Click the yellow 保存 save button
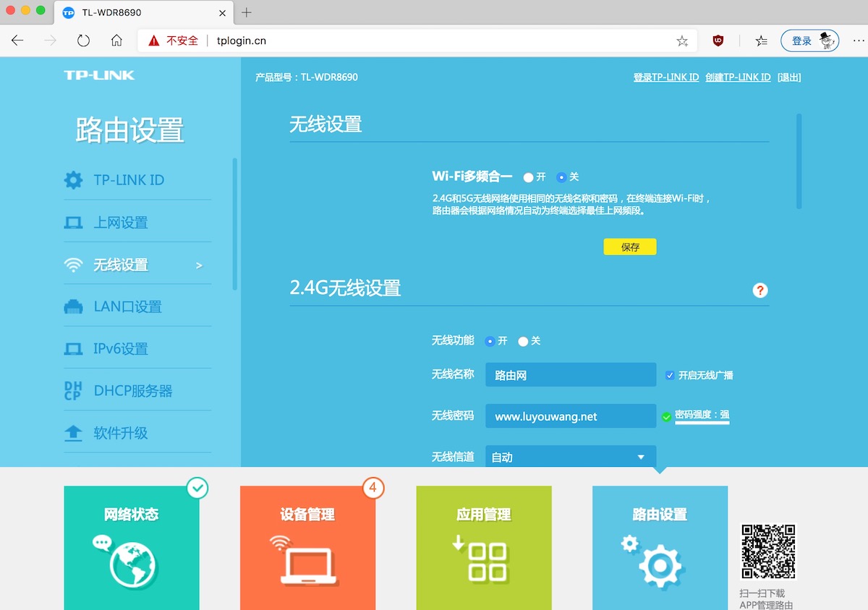This screenshot has height=610, width=868. [629, 246]
